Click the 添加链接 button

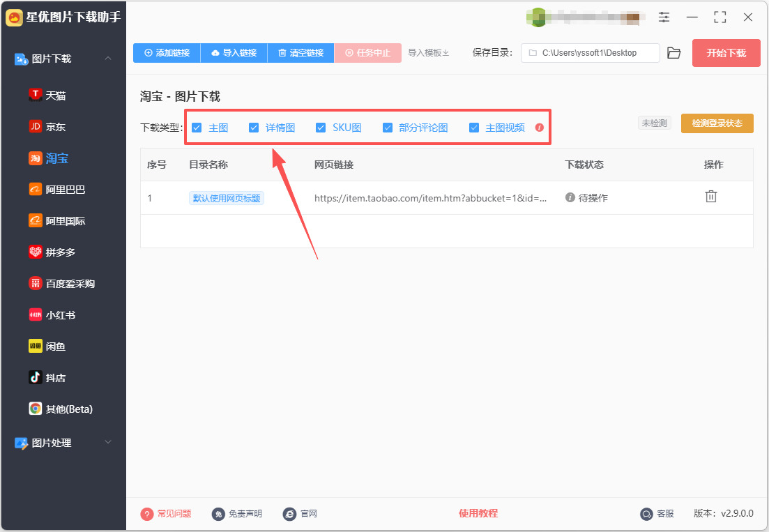tap(167, 53)
